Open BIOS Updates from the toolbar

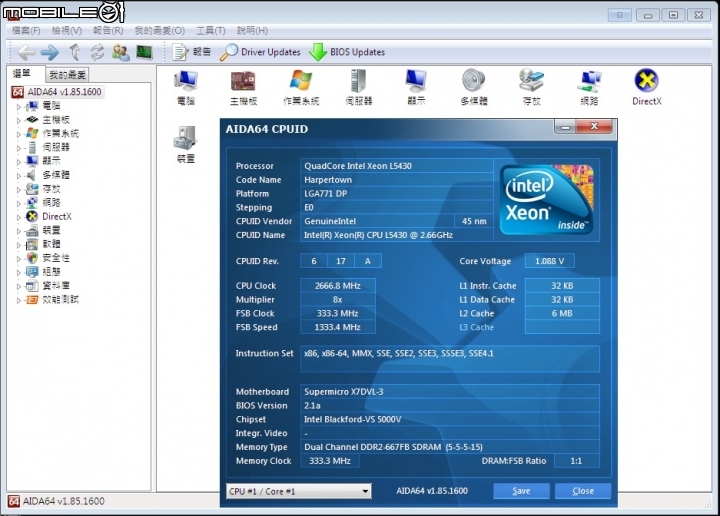pyautogui.click(x=347, y=52)
